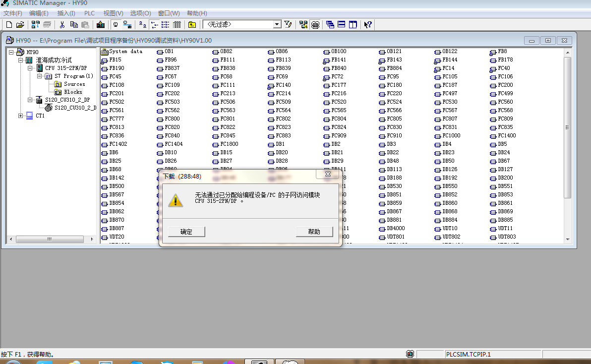Viewport: 591px width, 364px height.
Task: Click status bar PLCSIM simulation icon
Action: pos(410,354)
